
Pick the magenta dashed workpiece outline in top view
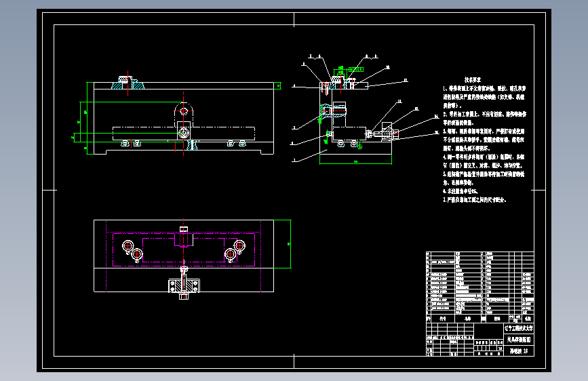pos(184,249)
